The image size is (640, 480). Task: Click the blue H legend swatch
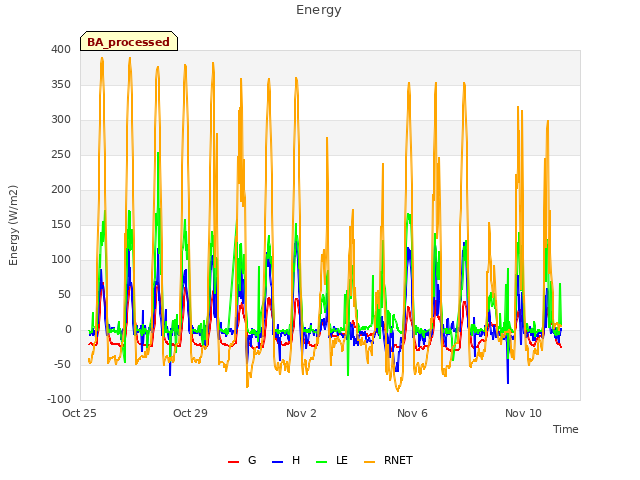[278, 462]
